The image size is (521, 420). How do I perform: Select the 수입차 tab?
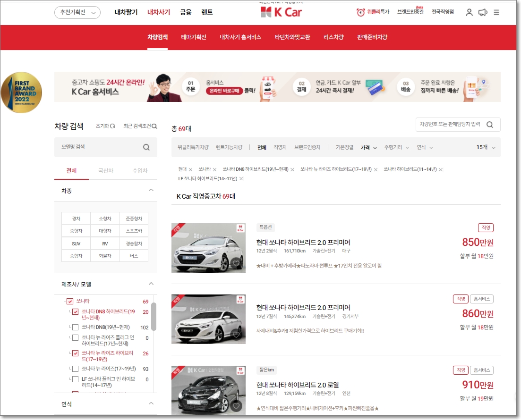point(140,171)
